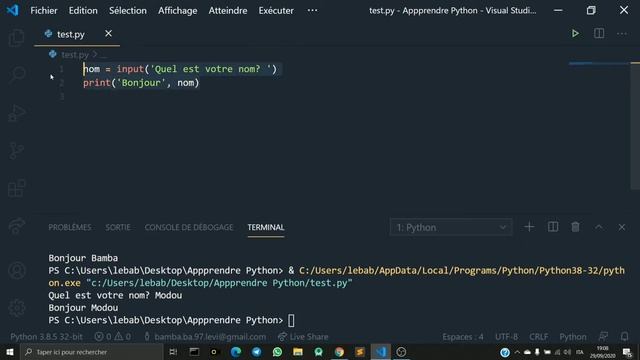
Task: Open WhatsApp from the taskbar
Action: (x=277, y=352)
